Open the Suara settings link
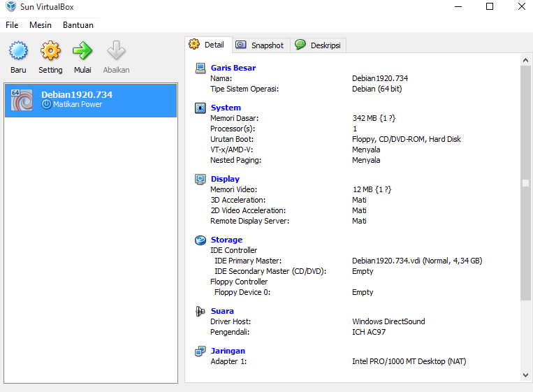This screenshot has height=392, width=533. click(222, 311)
